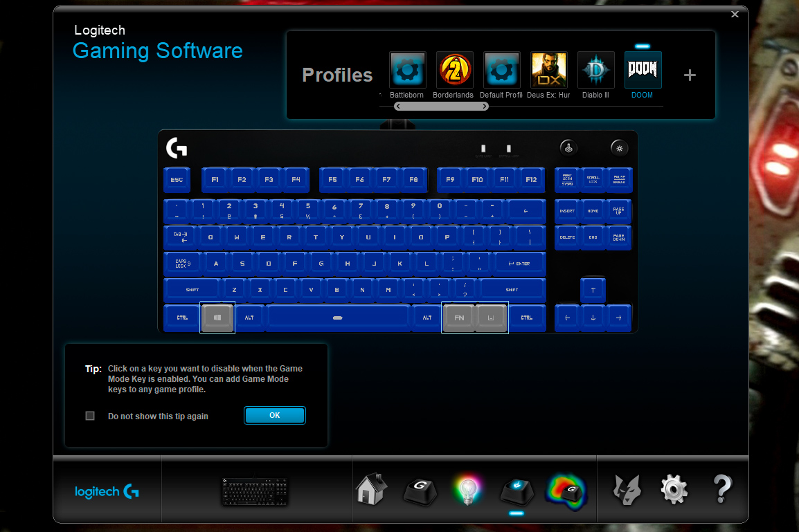The height and width of the screenshot is (532, 799).
Task: Open the Home screen house icon
Action: (372, 489)
